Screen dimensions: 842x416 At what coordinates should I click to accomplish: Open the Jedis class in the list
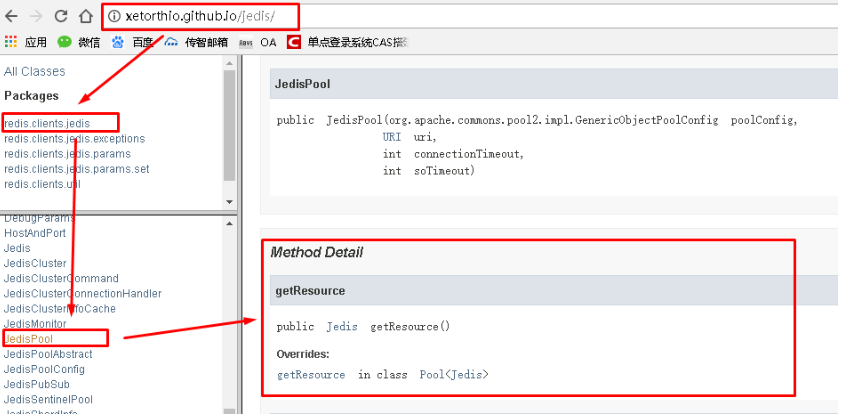pyautogui.click(x=17, y=248)
